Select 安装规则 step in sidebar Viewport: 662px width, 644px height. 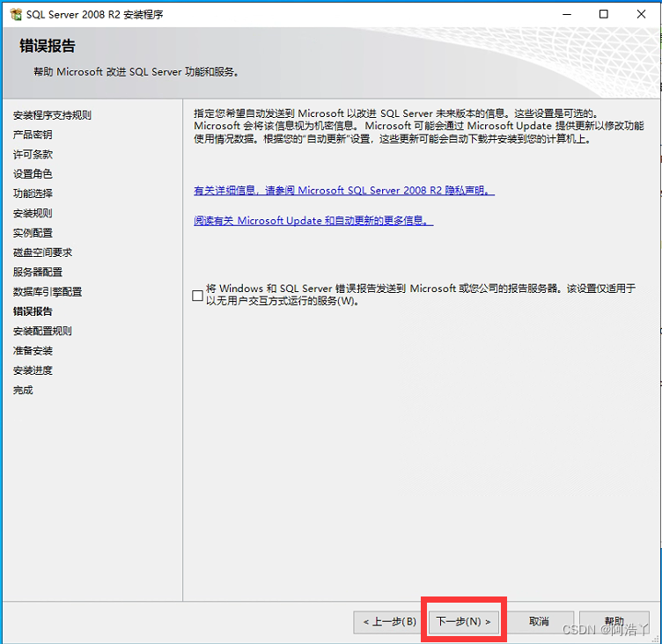tap(33, 213)
